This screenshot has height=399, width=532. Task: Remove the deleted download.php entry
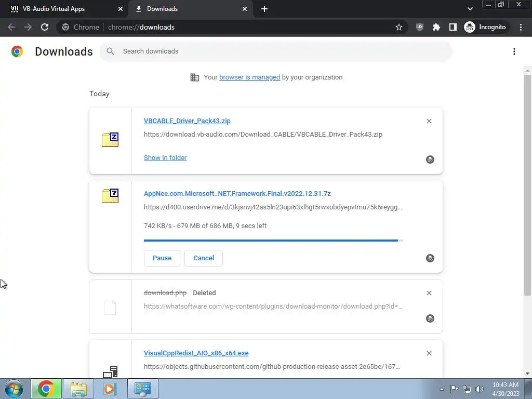pyautogui.click(x=429, y=293)
